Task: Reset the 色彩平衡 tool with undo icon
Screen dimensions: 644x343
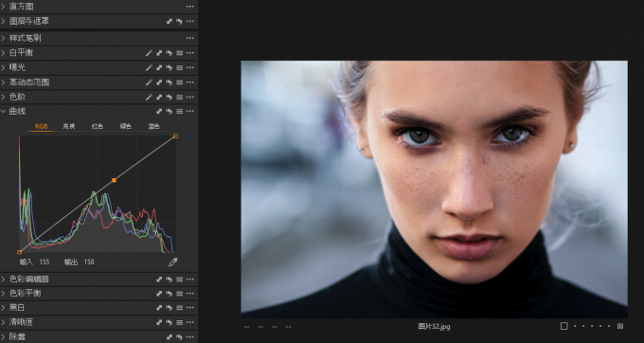Action: pos(169,294)
